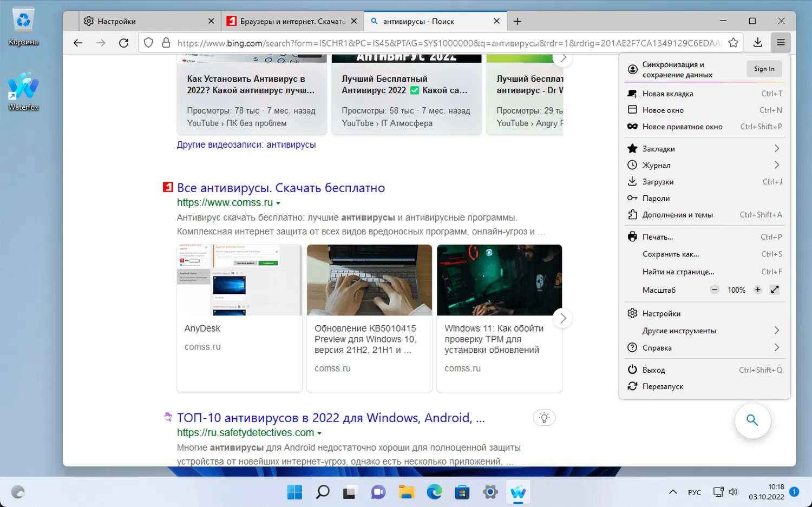Screen dimensions: 812x507
Task: Close the Браузеры и интернет tab
Action: click(354, 22)
